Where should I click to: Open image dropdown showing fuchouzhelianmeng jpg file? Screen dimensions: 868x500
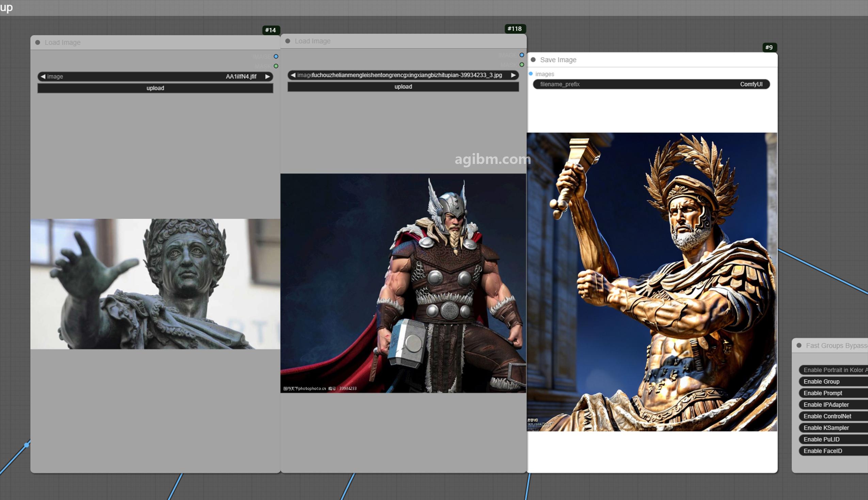pos(403,75)
